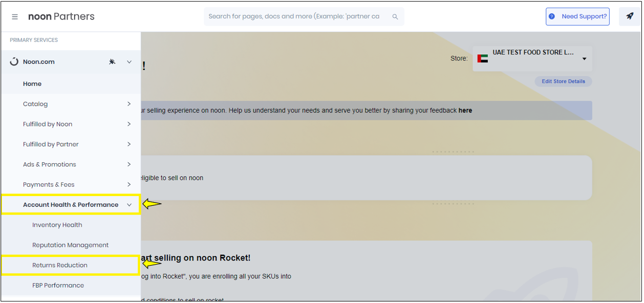Click the UAE TEST FOOD STORE name
The width and height of the screenshot is (644, 303).
pos(533,52)
